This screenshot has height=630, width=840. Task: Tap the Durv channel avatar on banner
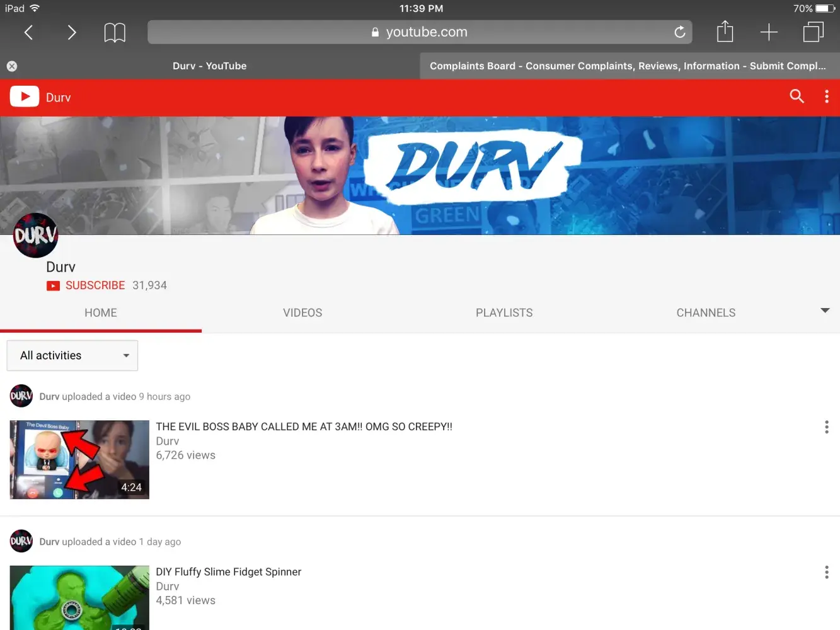click(x=36, y=236)
